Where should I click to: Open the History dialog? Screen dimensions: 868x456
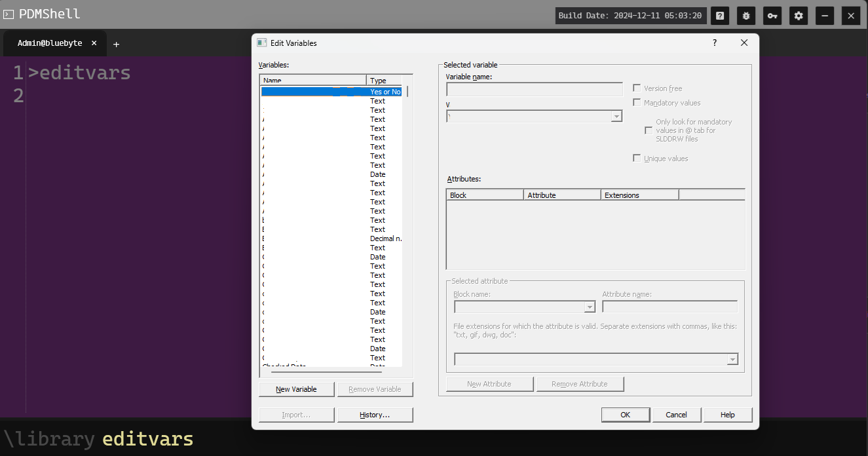375,414
